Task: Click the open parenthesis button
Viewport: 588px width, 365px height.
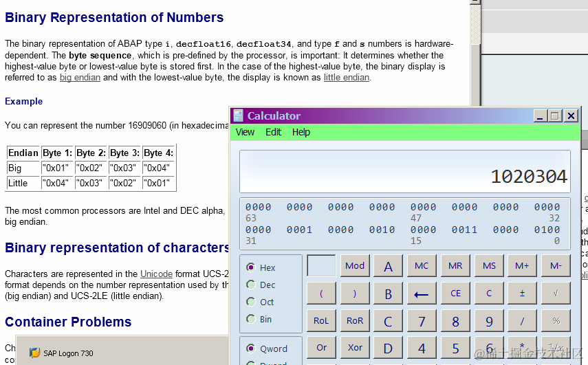Action: [321, 294]
